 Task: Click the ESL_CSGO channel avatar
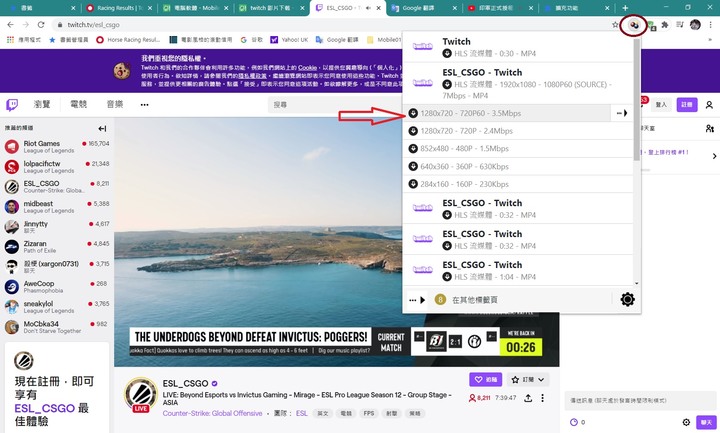tap(141, 394)
